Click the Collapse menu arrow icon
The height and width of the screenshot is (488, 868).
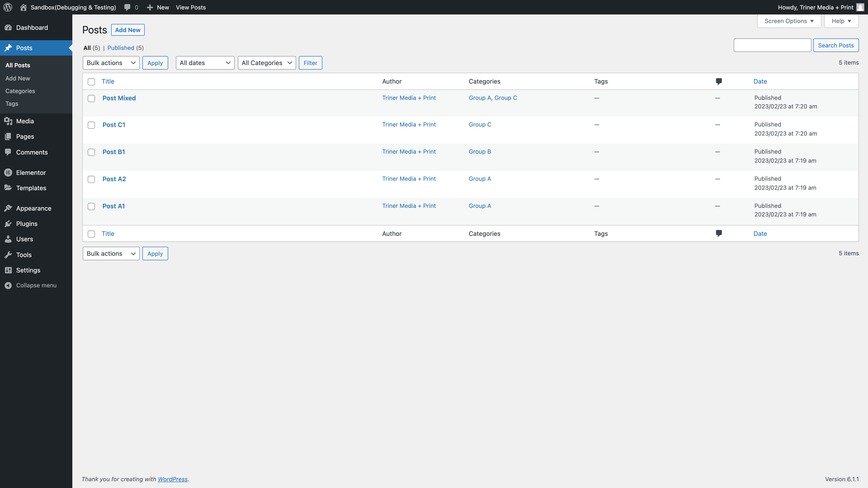[x=8, y=285]
